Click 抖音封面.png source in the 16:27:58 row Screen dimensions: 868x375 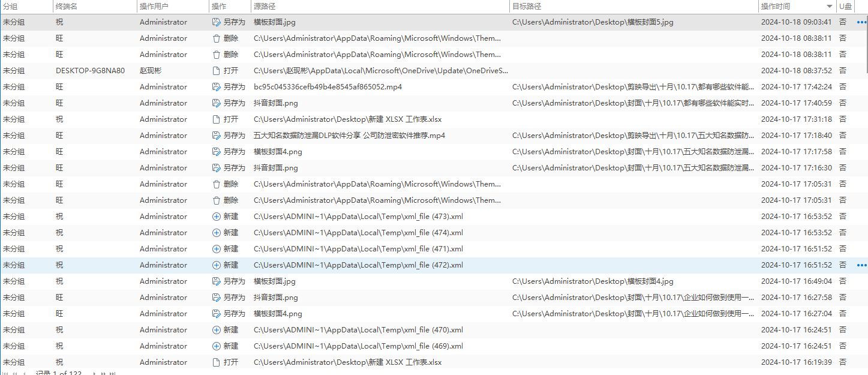pyautogui.click(x=276, y=298)
